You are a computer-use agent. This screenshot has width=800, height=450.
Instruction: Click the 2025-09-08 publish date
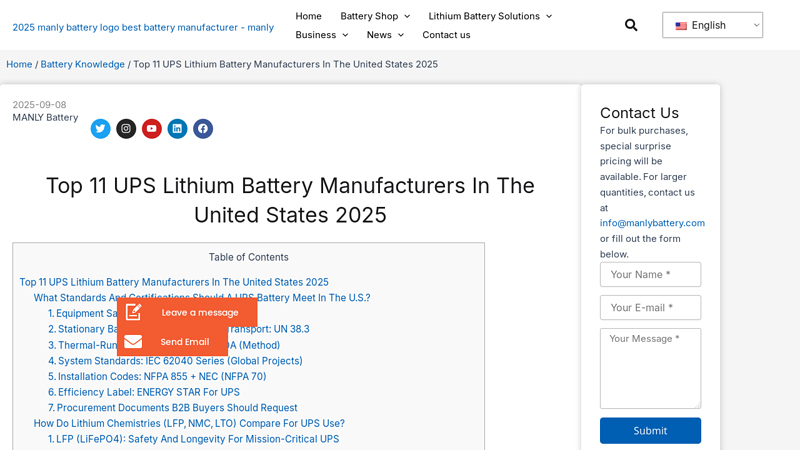(x=39, y=105)
